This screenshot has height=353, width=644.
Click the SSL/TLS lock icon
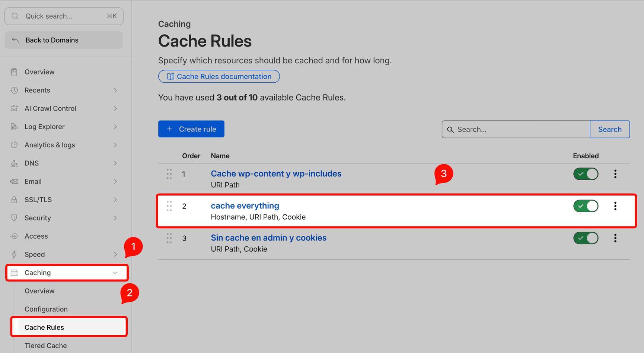click(x=14, y=200)
